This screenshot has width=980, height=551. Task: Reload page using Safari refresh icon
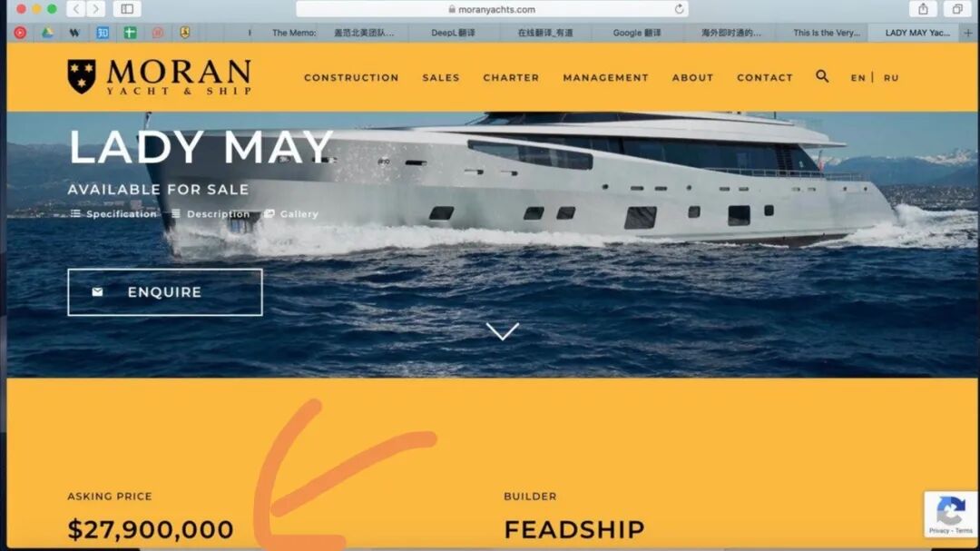(x=679, y=9)
